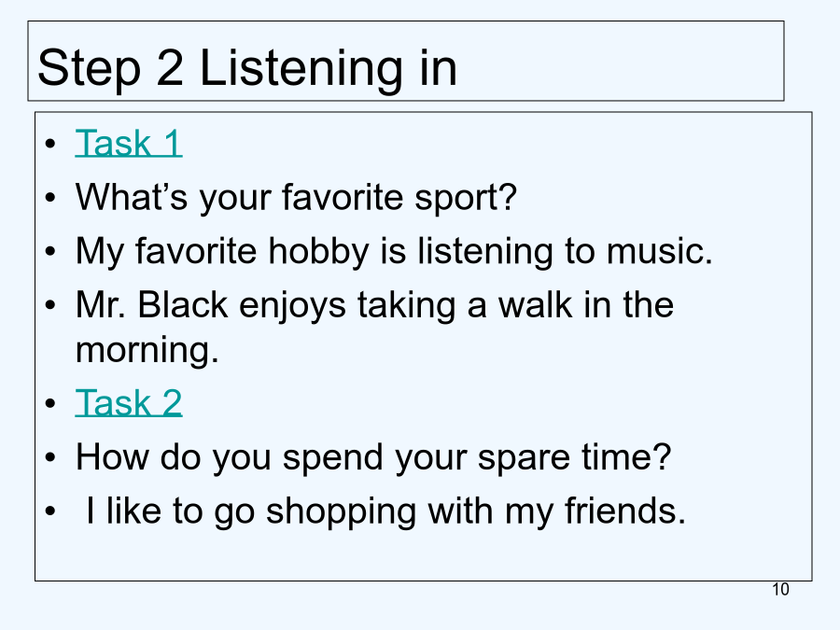Click the word 'morning.'
This screenshot has height=630, width=840.
tap(147, 350)
